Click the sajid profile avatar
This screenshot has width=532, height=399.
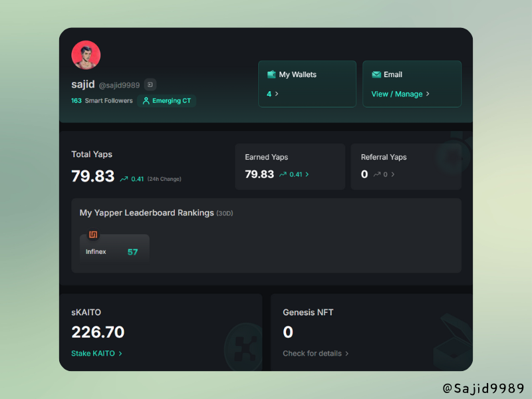(x=86, y=55)
